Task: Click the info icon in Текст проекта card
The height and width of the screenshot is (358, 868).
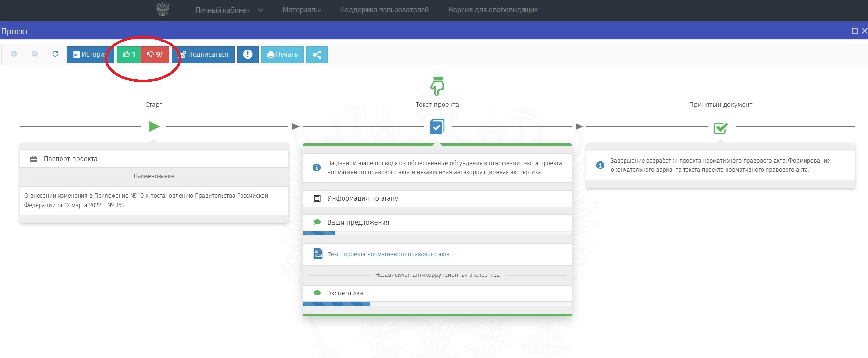Action: point(317,168)
